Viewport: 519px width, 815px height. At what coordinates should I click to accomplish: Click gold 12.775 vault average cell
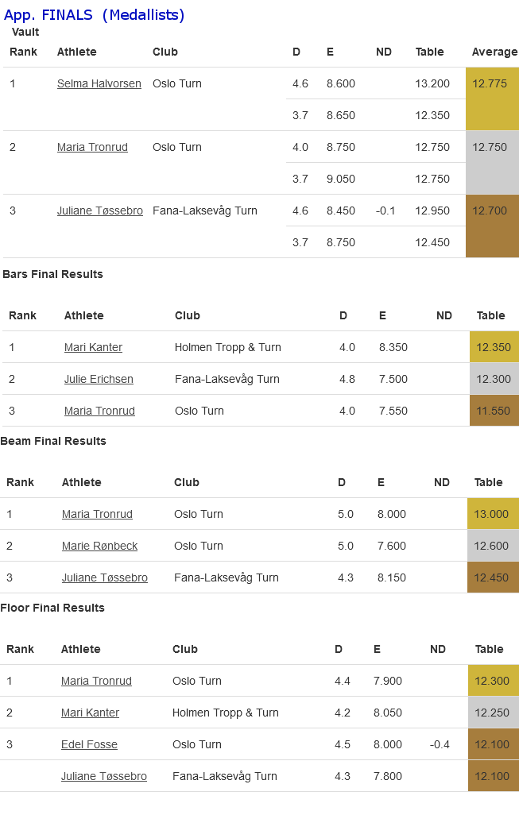[x=493, y=99]
